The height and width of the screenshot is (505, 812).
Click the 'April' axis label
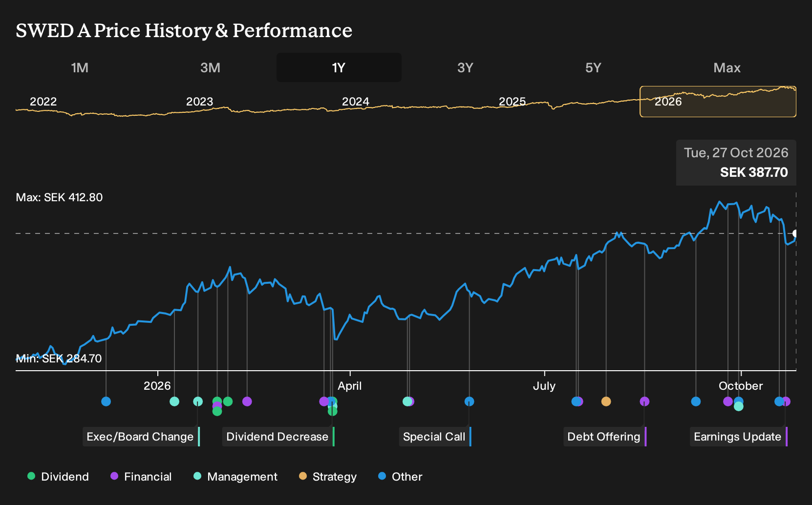click(x=350, y=386)
